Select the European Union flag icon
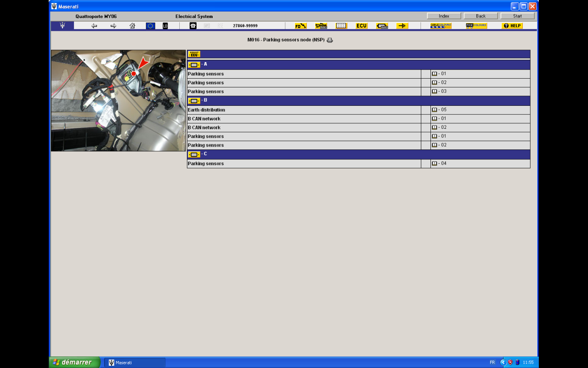Viewport: 588px width, 368px height. coord(151,26)
